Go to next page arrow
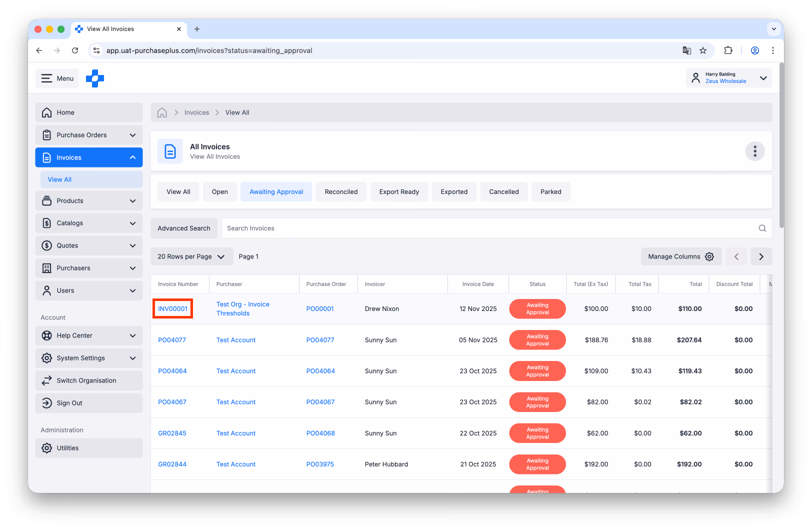This screenshot has height=530, width=812. 761,256
